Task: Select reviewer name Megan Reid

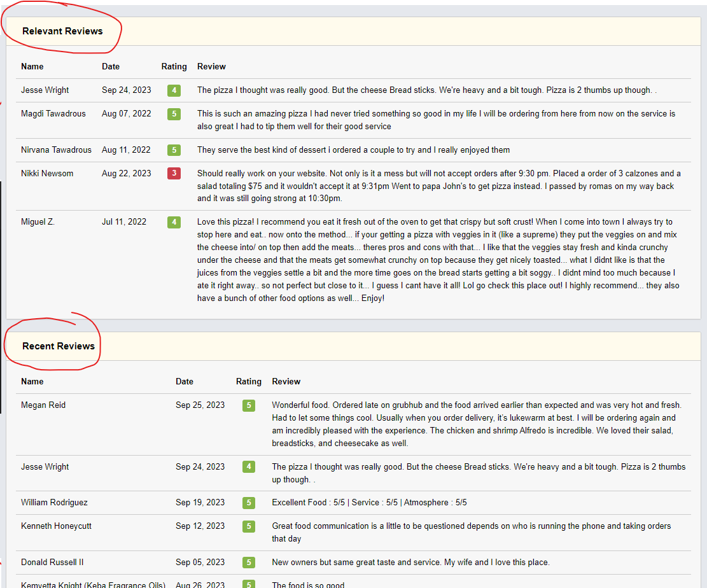Action: pyautogui.click(x=43, y=405)
